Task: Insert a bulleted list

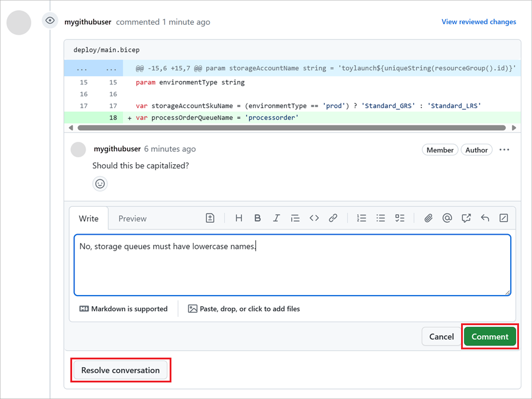Action: tap(381, 218)
